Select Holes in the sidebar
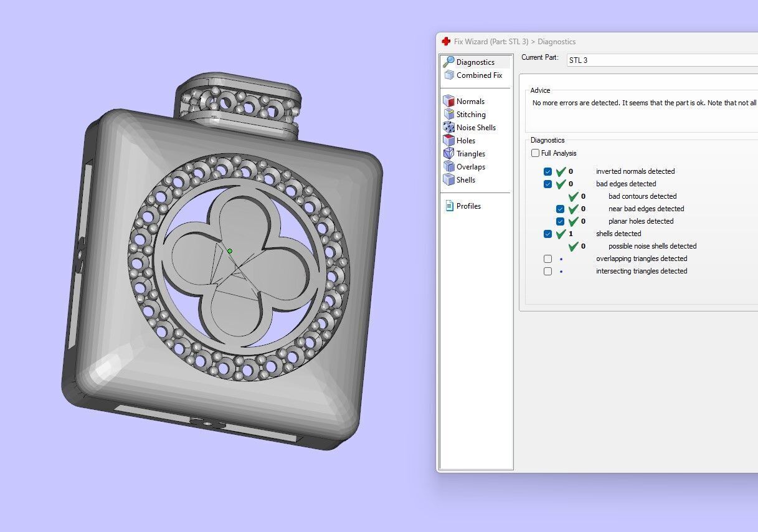Image resolution: width=758 pixels, height=532 pixels. (x=466, y=140)
